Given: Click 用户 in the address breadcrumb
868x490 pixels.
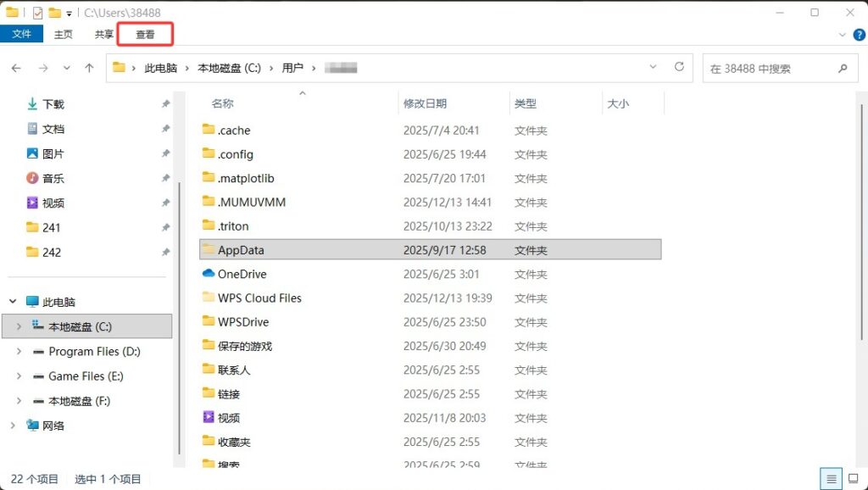Looking at the screenshot, I should [292, 68].
